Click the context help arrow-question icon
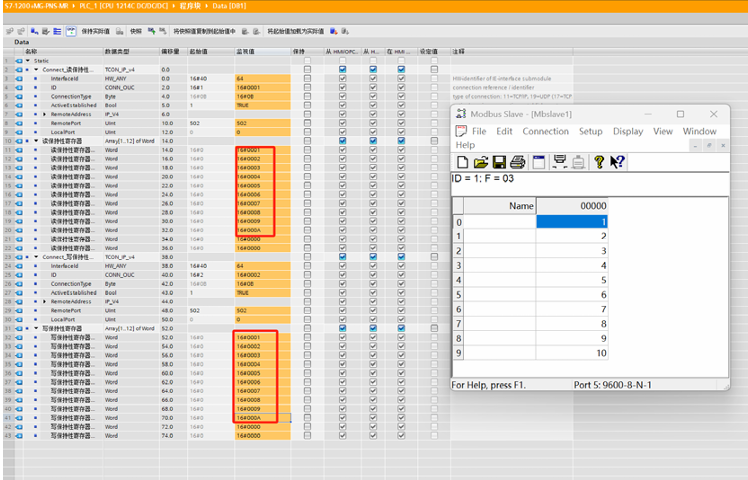Image resolution: width=748 pixels, height=480 pixels. [x=617, y=162]
